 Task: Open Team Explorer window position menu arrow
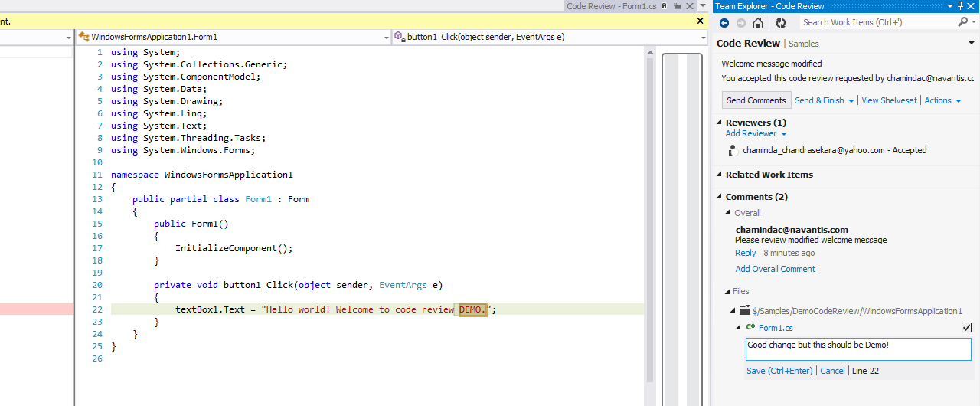point(949,6)
